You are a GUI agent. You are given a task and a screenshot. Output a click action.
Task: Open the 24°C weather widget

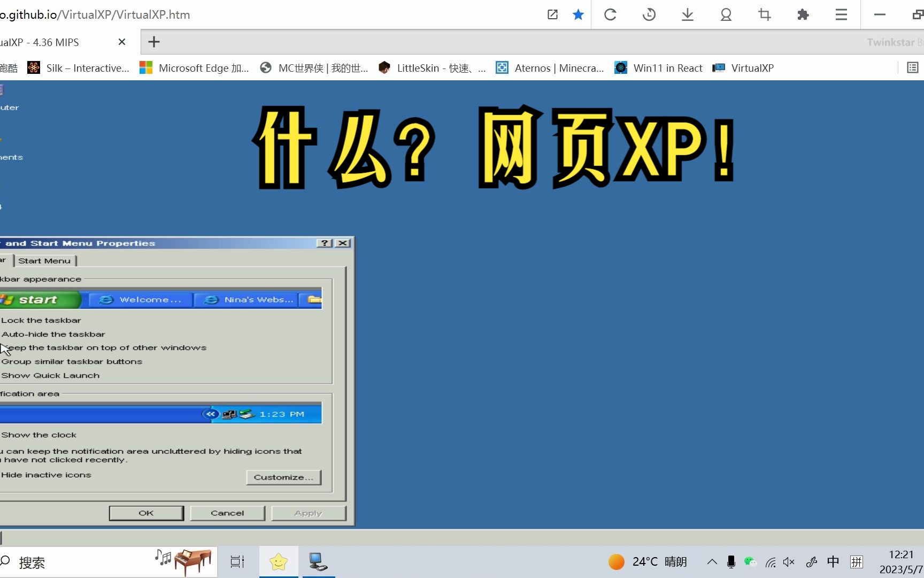[648, 562]
